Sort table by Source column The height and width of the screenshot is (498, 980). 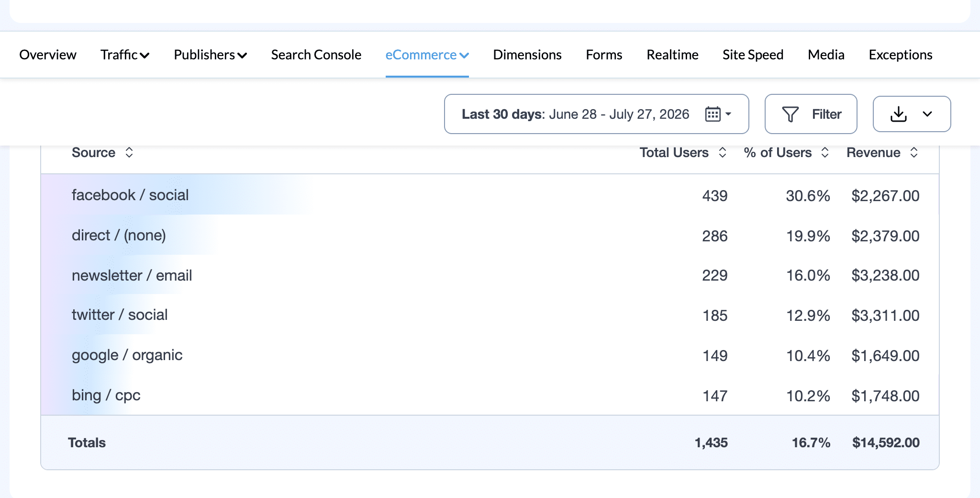102,152
